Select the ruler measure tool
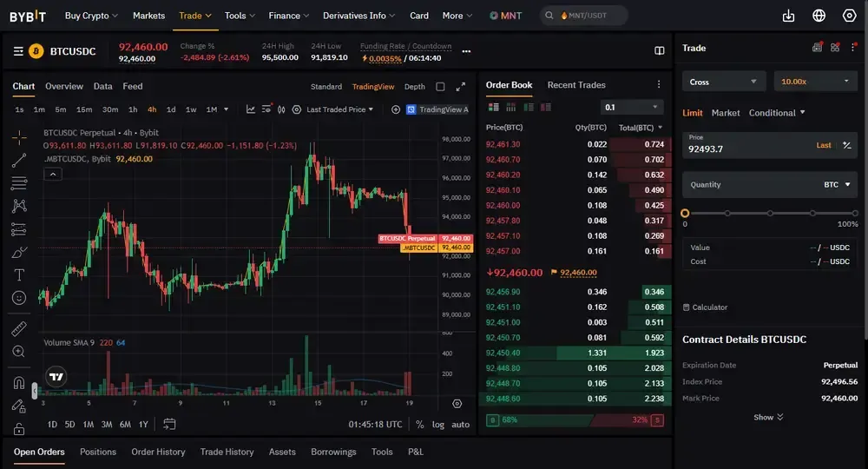 point(19,328)
